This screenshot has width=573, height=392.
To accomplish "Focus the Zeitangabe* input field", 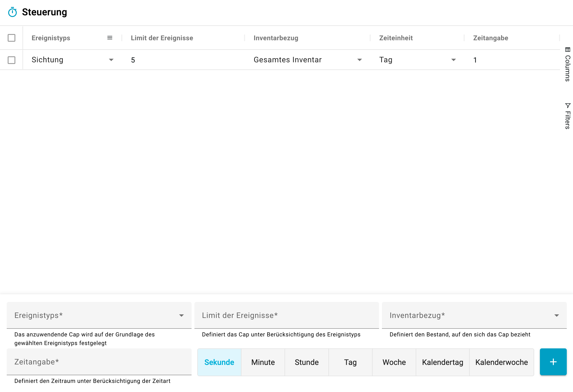I will click(x=99, y=362).
